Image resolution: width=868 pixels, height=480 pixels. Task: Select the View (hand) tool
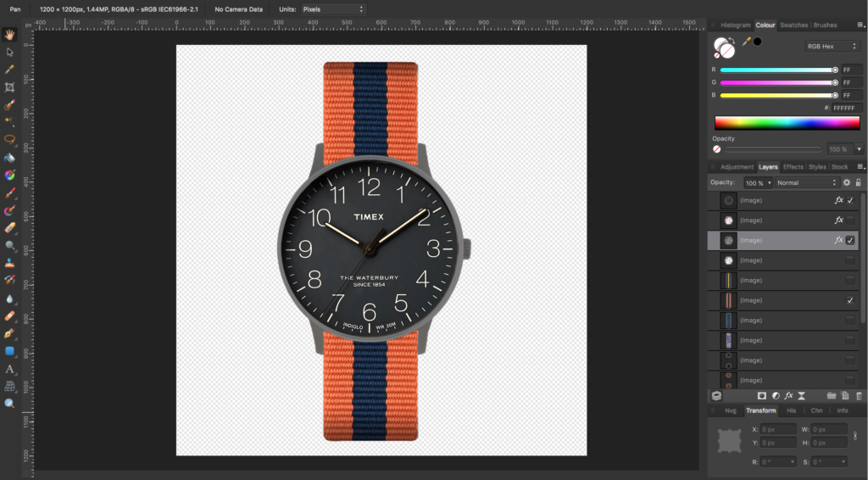pyautogui.click(x=10, y=35)
